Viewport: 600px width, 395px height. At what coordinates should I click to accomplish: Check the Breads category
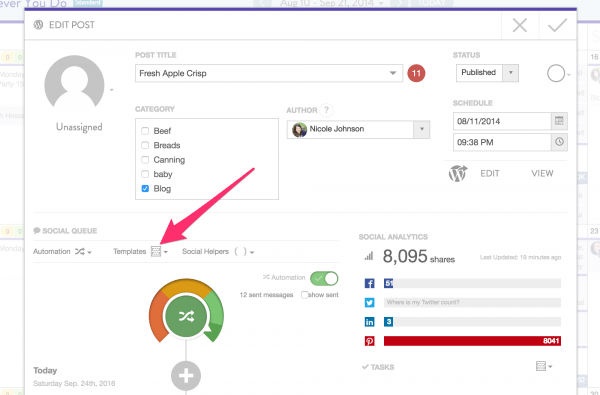(x=145, y=145)
